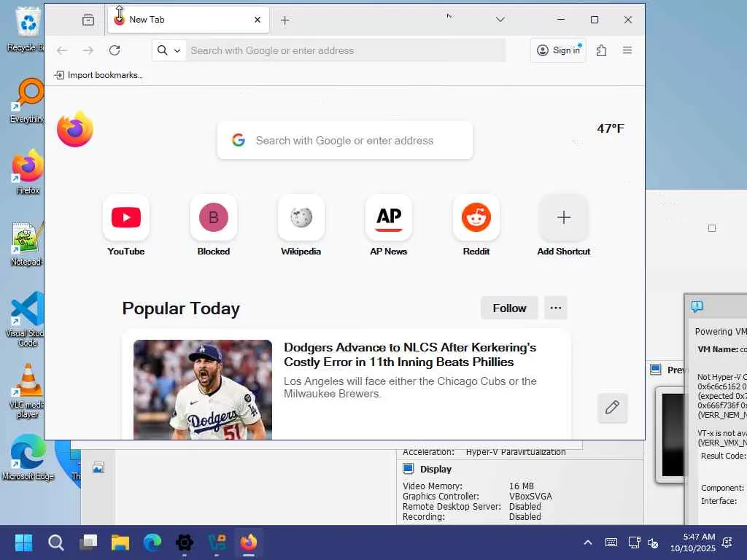The height and width of the screenshot is (560, 747).
Task: Open the Windows Start menu
Action: 23,542
